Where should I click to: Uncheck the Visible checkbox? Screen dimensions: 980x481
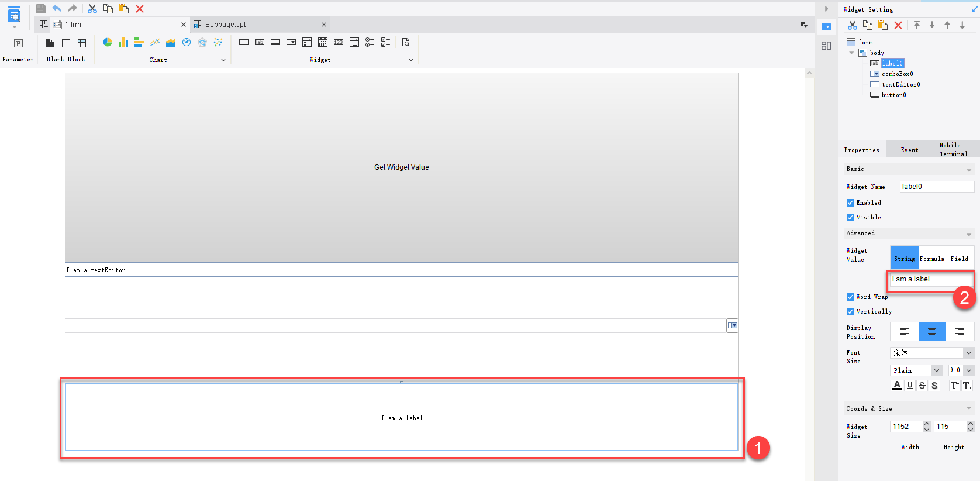pyautogui.click(x=850, y=217)
